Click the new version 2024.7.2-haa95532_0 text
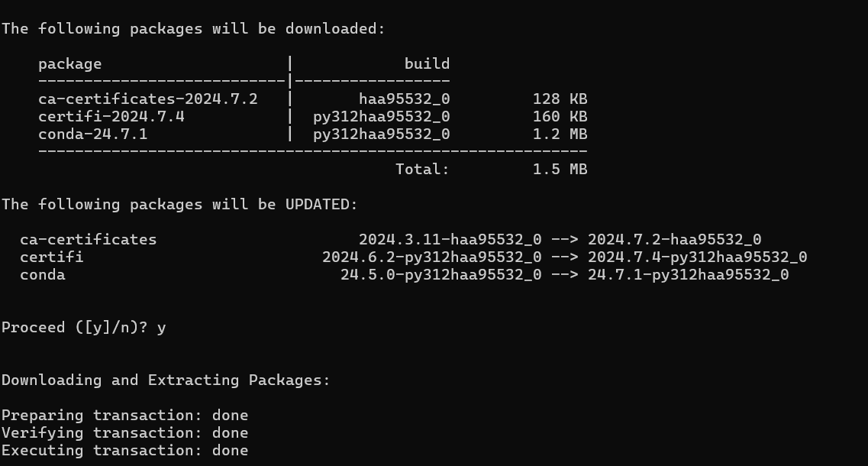The image size is (868, 466). tap(674, 239)
